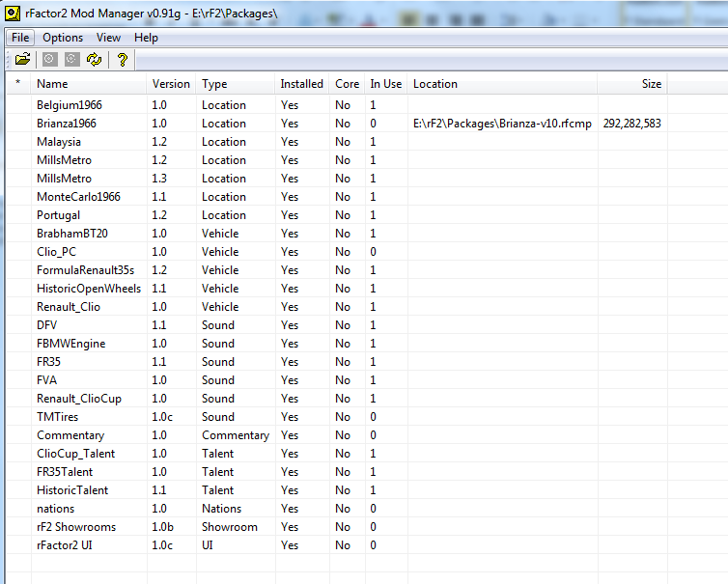Select the ClioCup_Talent entry
This screenshot has width=728, height=584.
pos(75,454)
